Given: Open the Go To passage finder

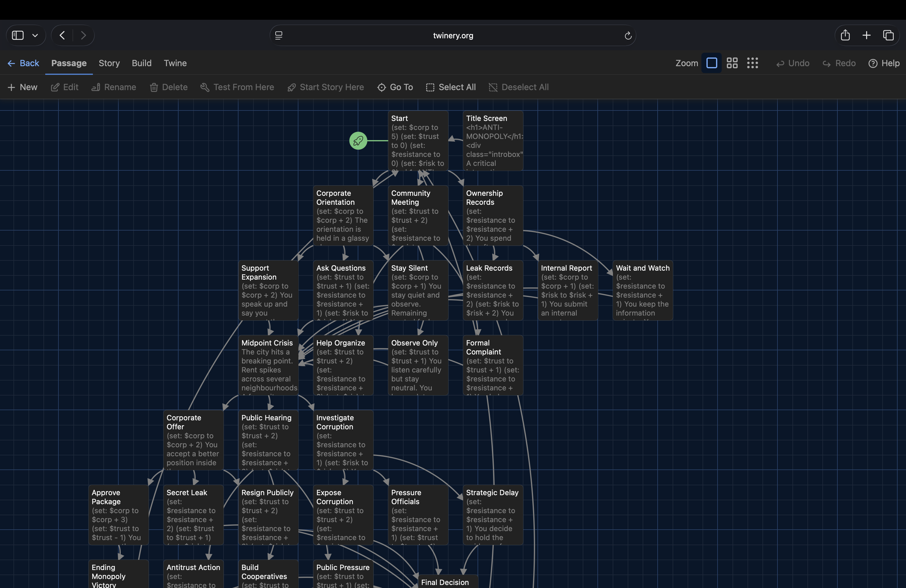Looking at the screenshot, I should pos(395,87).
